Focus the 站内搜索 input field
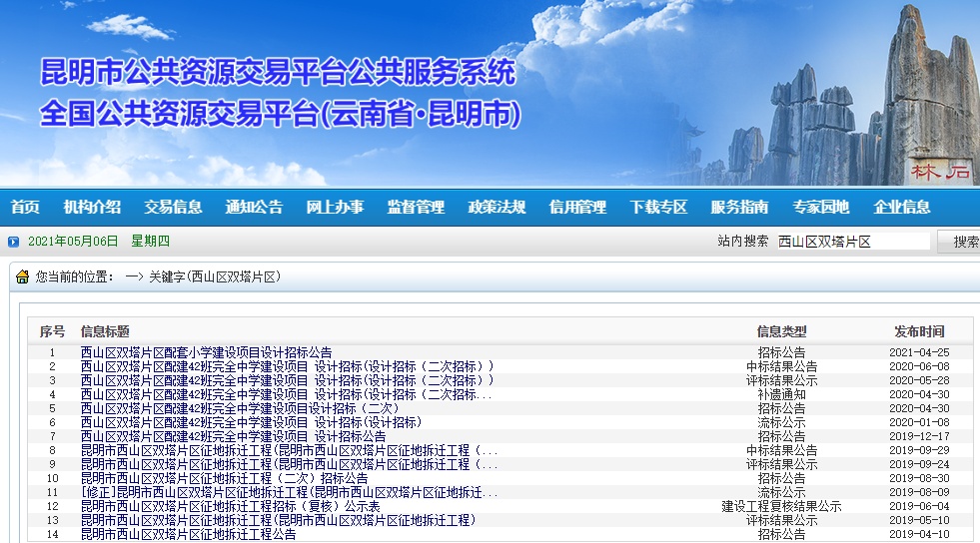 pyautogui.click(x=851, y=242)
